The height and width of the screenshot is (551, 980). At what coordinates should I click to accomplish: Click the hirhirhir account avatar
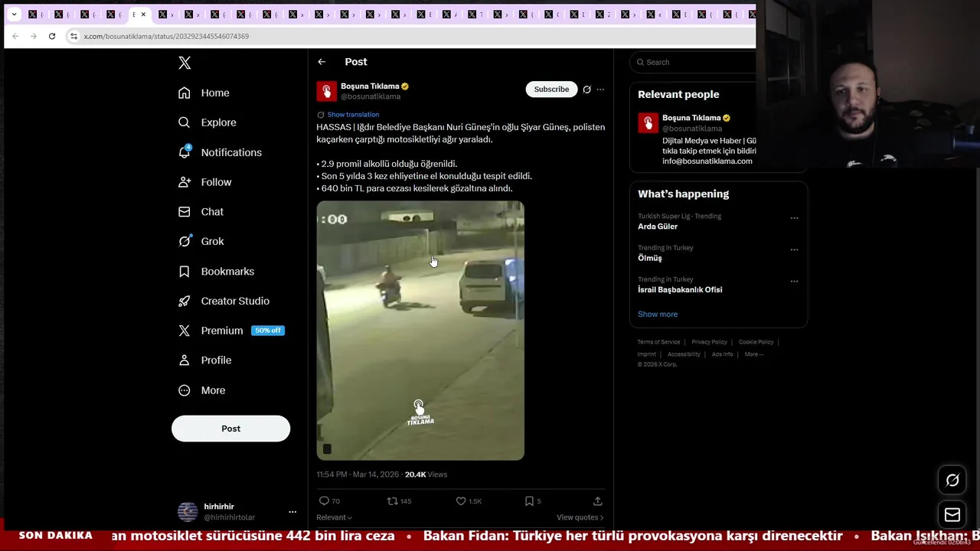(x=188, y=512)
